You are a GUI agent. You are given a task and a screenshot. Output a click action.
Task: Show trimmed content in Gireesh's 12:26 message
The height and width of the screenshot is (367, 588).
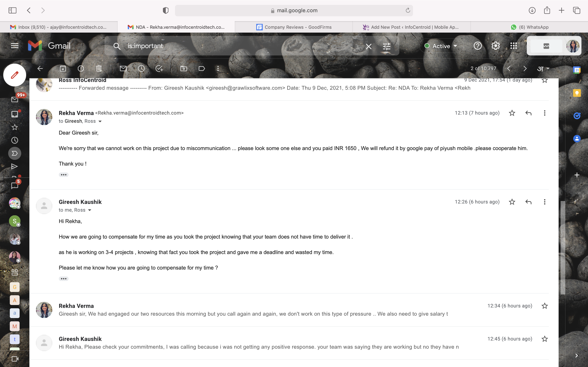[x=64, y=279]
